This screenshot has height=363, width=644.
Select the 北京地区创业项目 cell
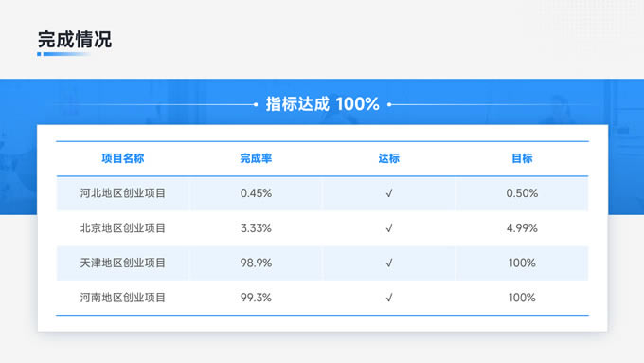(x=123, y=228)
